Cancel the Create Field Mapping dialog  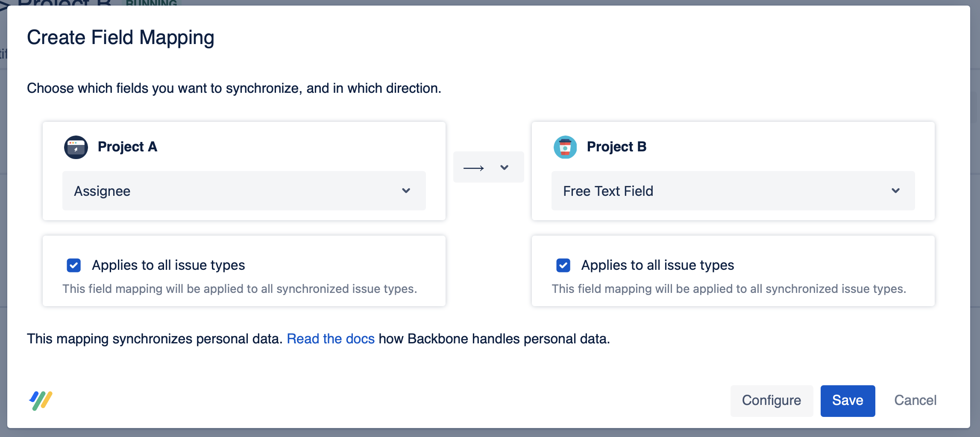pos(915,401)
